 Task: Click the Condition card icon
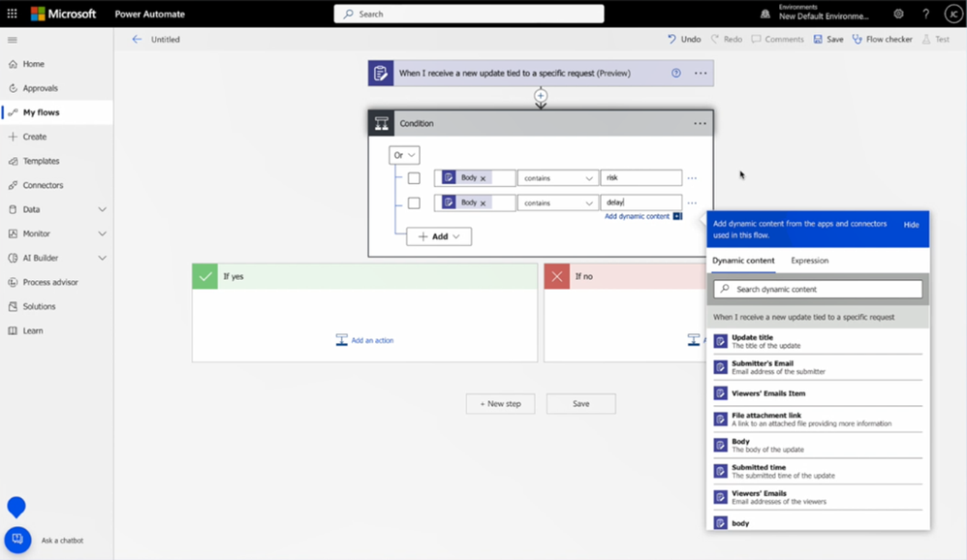(x=381, y=123)
